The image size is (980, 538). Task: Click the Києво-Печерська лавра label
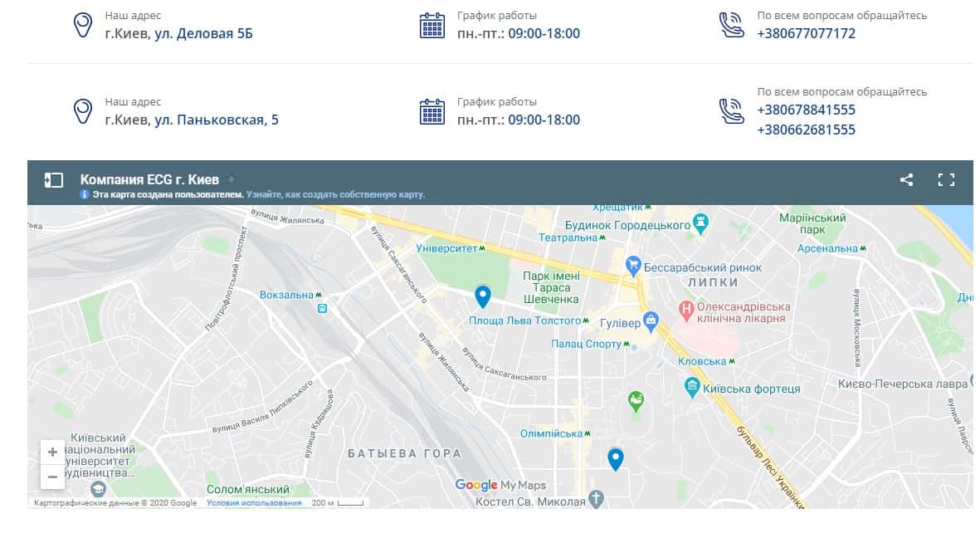tap(903, 384)
